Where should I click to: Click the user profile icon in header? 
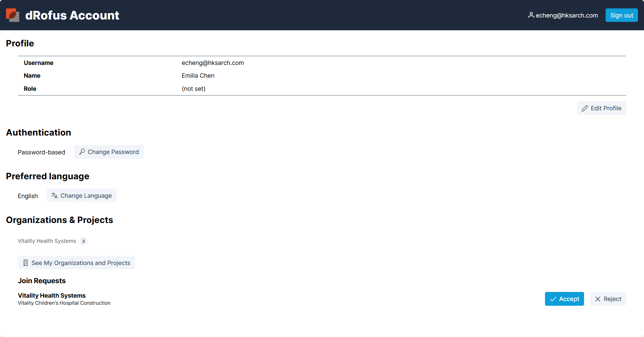tap(531, 15)
